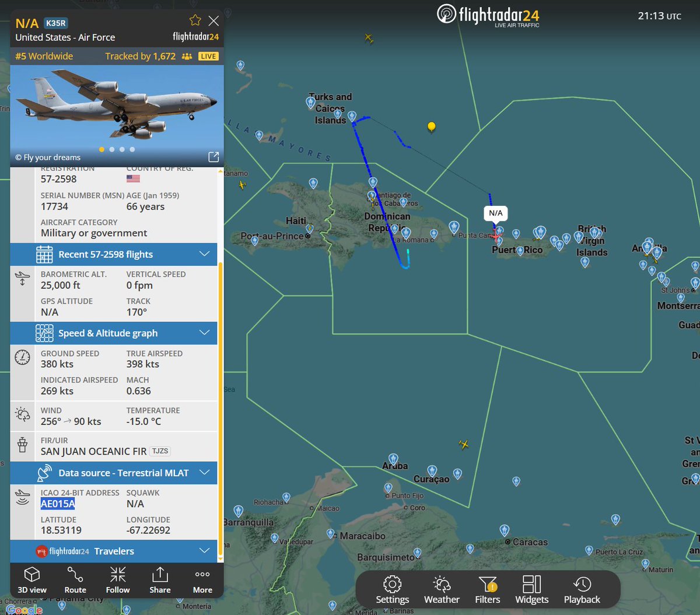Click the airport pin on Curaçao
Screen dimensions: 700x615
(432, 470)
